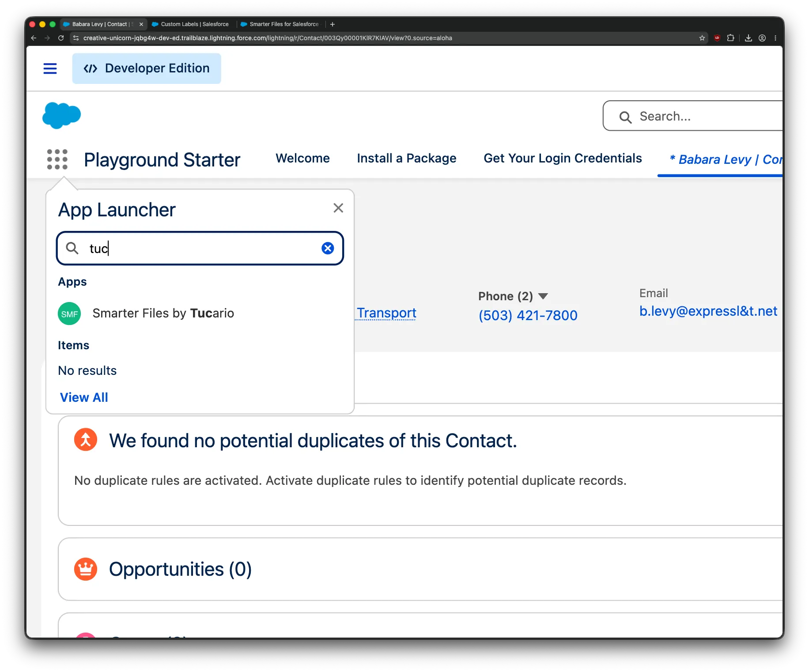Switch to Smarter Files for Salesforce browser tab

point(280,24)
